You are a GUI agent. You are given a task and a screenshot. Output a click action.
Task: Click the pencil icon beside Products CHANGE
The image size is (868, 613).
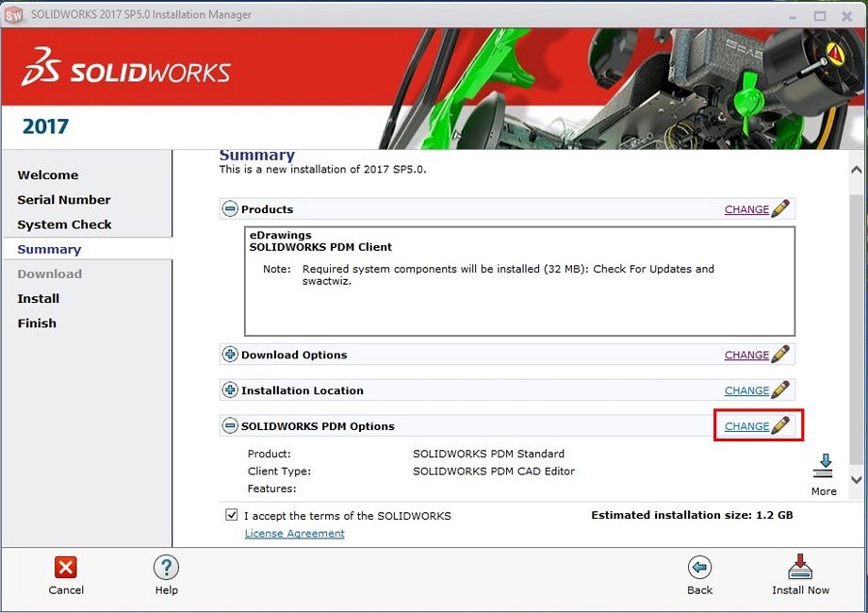[780, 209]
